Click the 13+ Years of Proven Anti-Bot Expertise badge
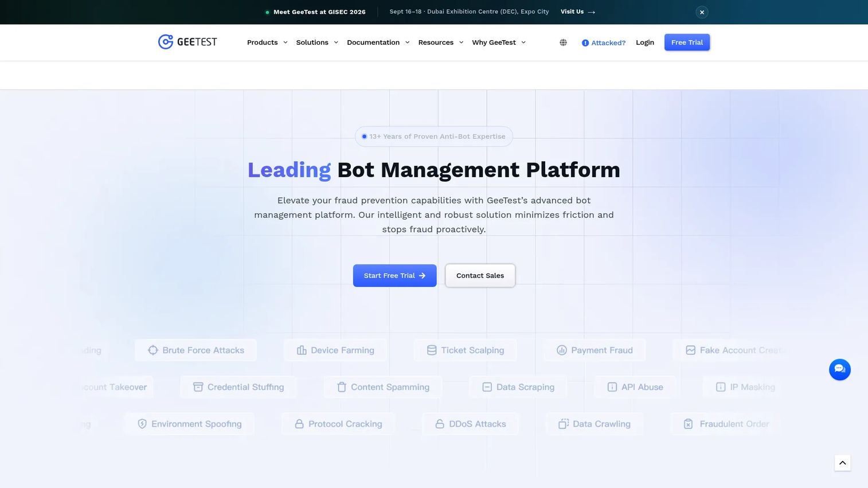This screenshot has width=868, height=488. (x=434, y=136)
